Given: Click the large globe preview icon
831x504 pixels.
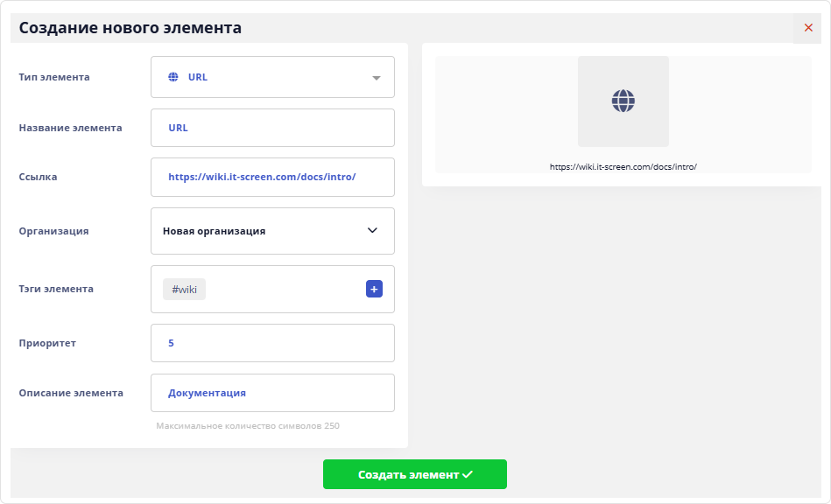Looking at the screenshot, I should tap(623, 101).
